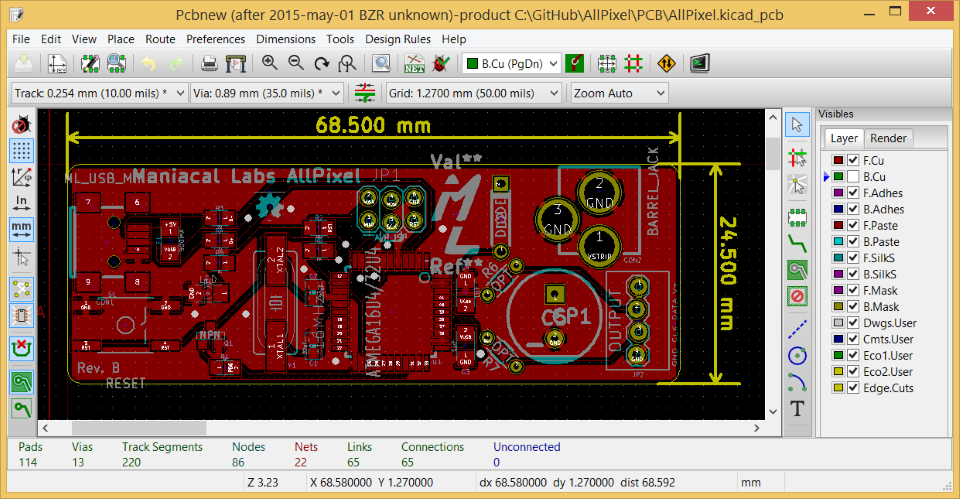960x499 pixels.
Task: Open the Design Rules menu
Action: tap(398, 39)
